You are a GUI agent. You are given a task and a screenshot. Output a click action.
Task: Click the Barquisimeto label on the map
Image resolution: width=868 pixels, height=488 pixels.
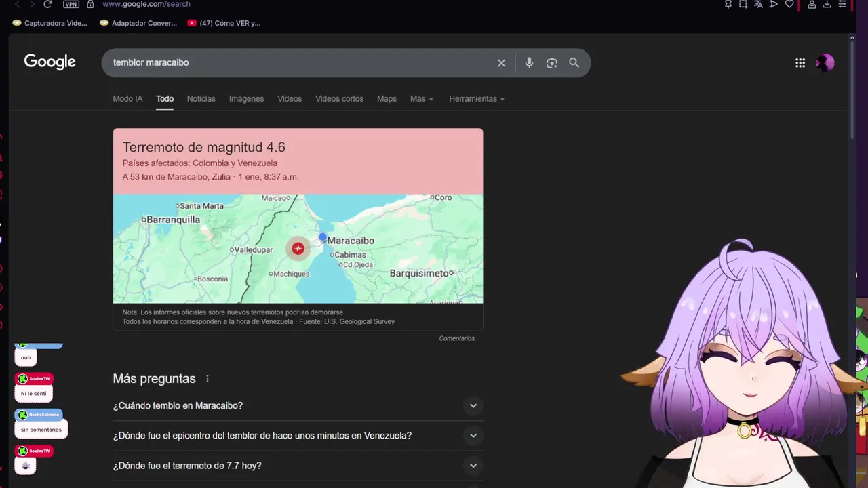(x=419, y=273)
